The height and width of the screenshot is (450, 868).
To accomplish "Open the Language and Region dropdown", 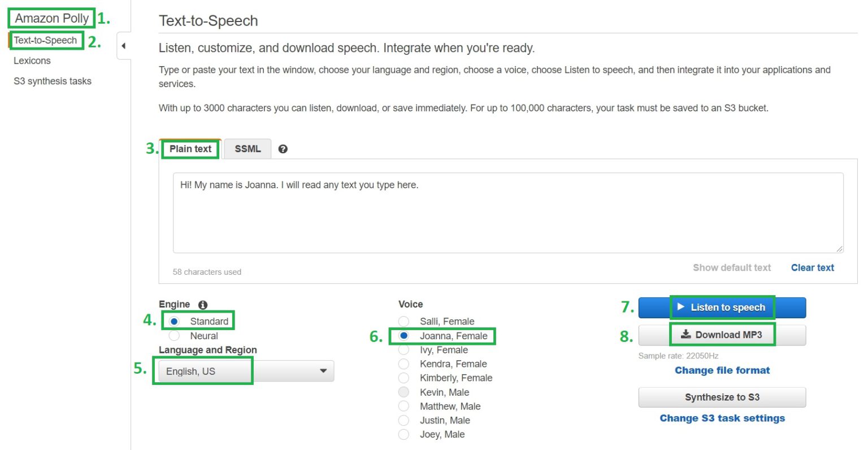I will point(246,371).
